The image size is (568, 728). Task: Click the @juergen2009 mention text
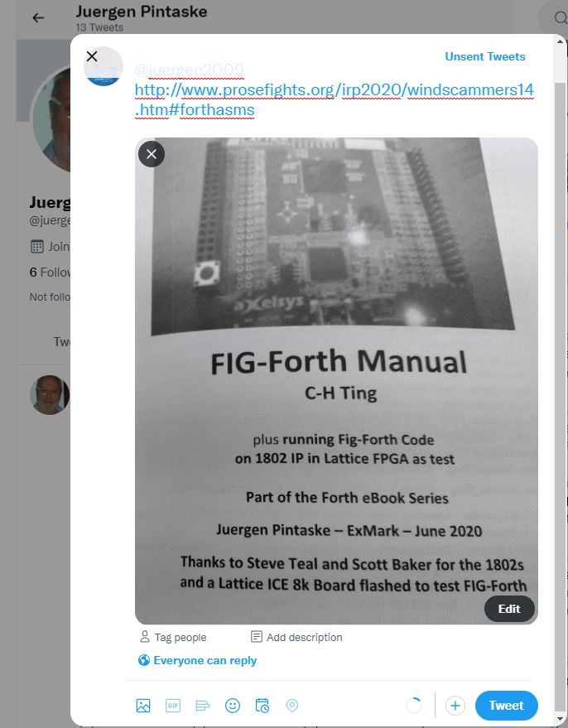pyautogui.click(x=189, y=70)
